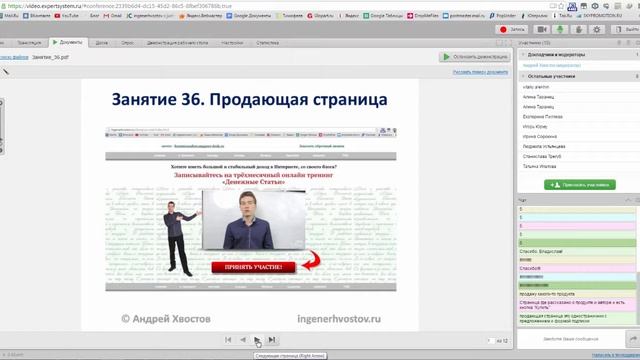Image resolution: width=640 pixels, height=360 pixels.
Task: Click the page number input field
Action: point(490,340)
